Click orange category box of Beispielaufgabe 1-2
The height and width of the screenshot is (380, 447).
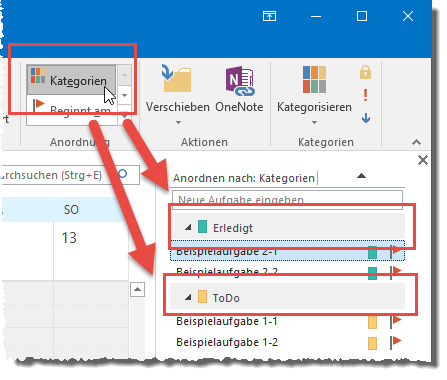(x=372, y=343)
